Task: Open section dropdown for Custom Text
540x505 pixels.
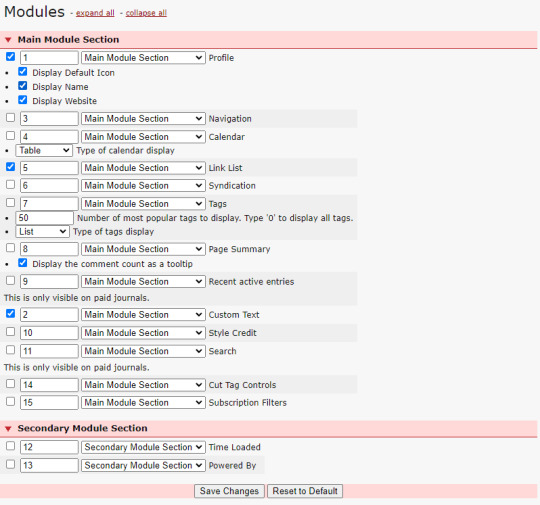Action: pos(143,315)
